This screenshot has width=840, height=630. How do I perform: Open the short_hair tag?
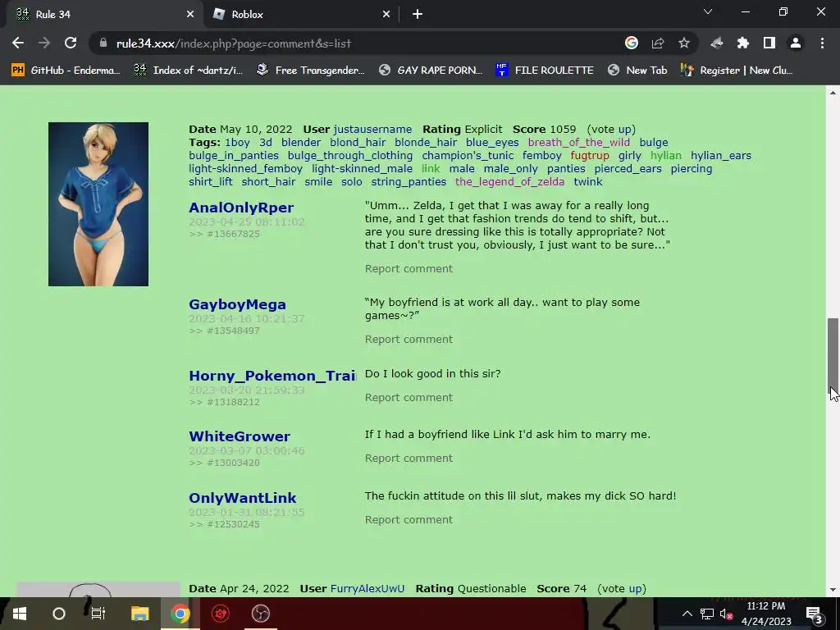(268, 181)
